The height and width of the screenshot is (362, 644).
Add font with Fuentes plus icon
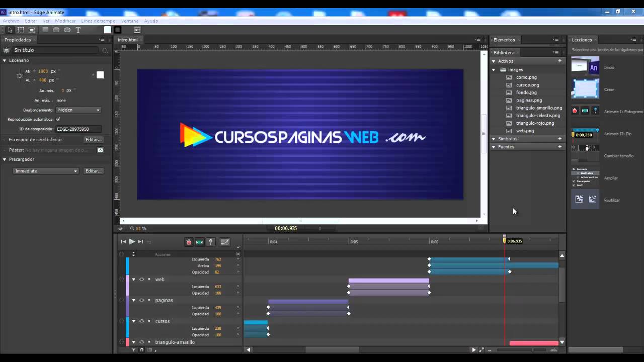pyautogui.click(x=559, y=147)
